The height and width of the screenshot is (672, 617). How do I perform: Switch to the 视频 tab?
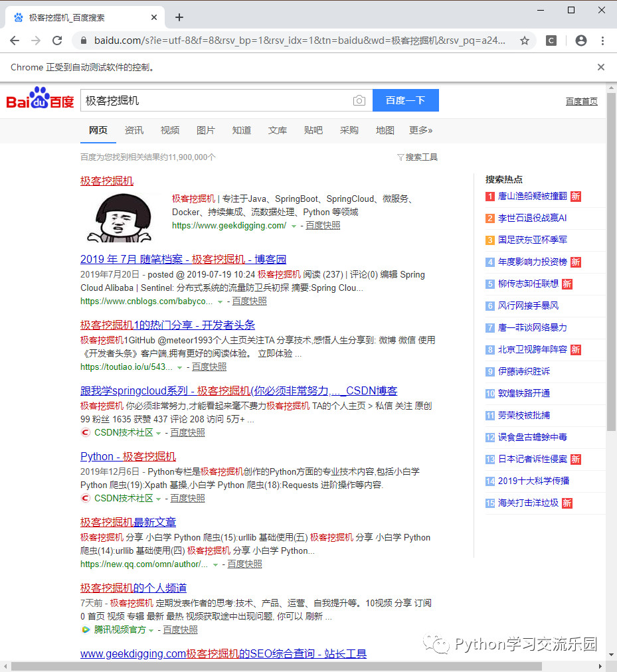pyautogui.click(x=170, y=130)
